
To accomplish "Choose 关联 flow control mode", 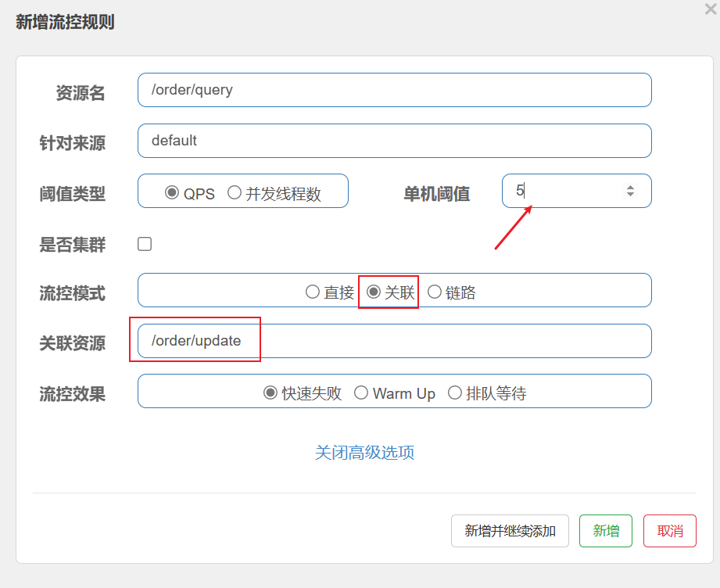I will coord(374,292).
